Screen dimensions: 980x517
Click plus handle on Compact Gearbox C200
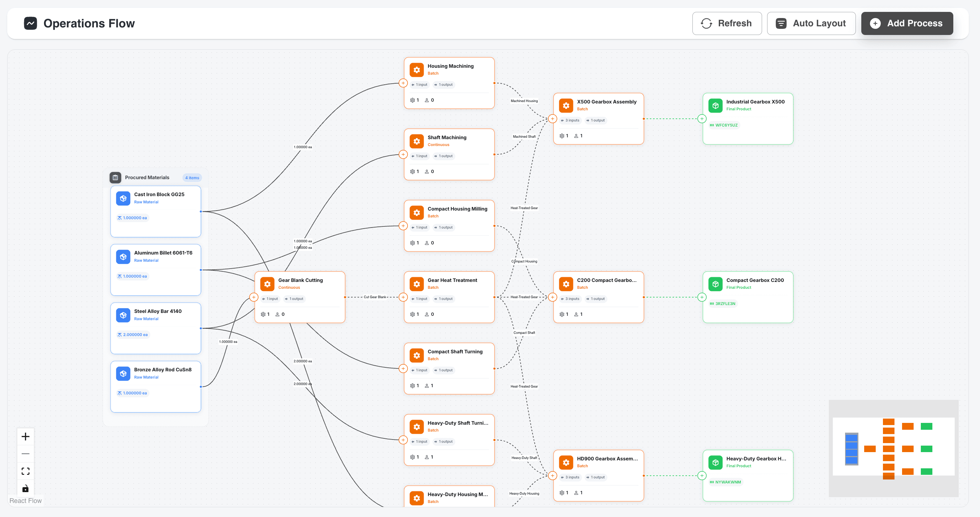702,297
